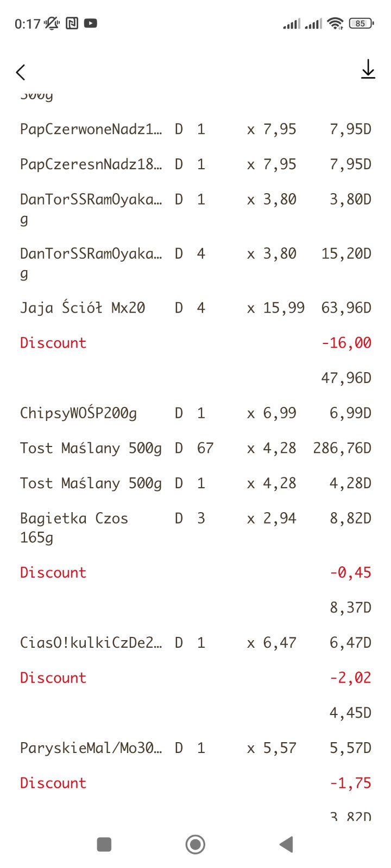The height and width of the screenshot is (868, 391).
Task: Tap the PapCzerwoneNadz1… item name
Action: (91, 129)
